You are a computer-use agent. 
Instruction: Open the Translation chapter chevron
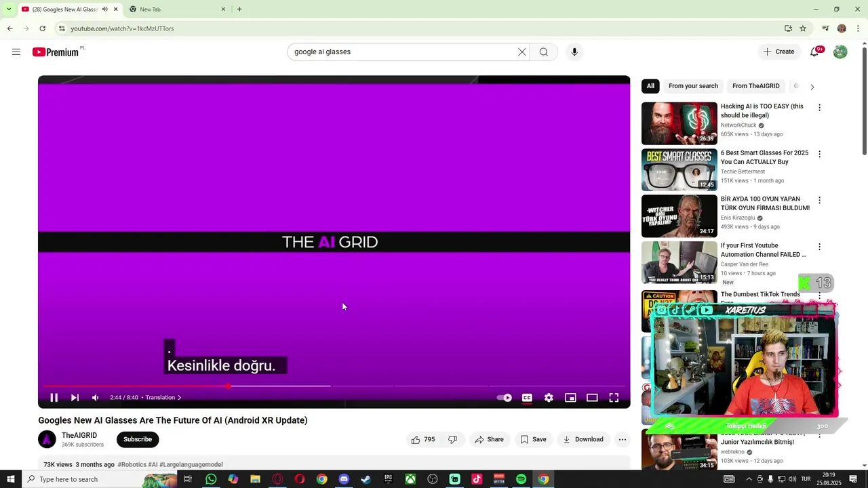[x=179, y=398]
